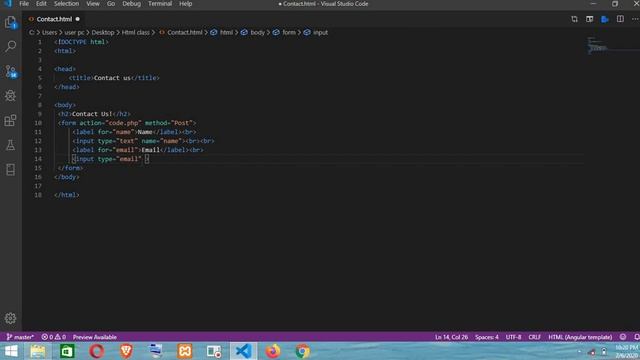
Task: Open the Source Control view
Action: (11, 71)
